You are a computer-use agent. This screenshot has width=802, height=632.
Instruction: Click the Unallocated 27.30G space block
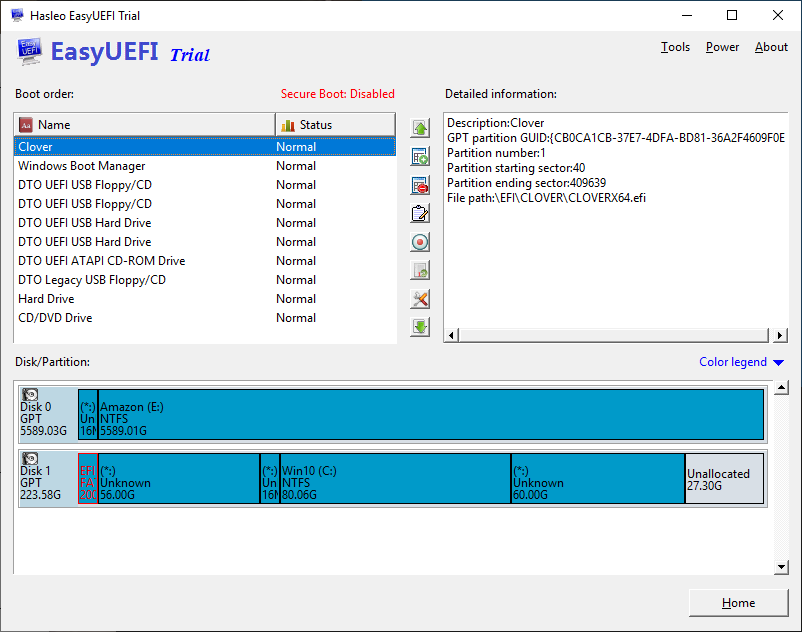pos(724,478)
